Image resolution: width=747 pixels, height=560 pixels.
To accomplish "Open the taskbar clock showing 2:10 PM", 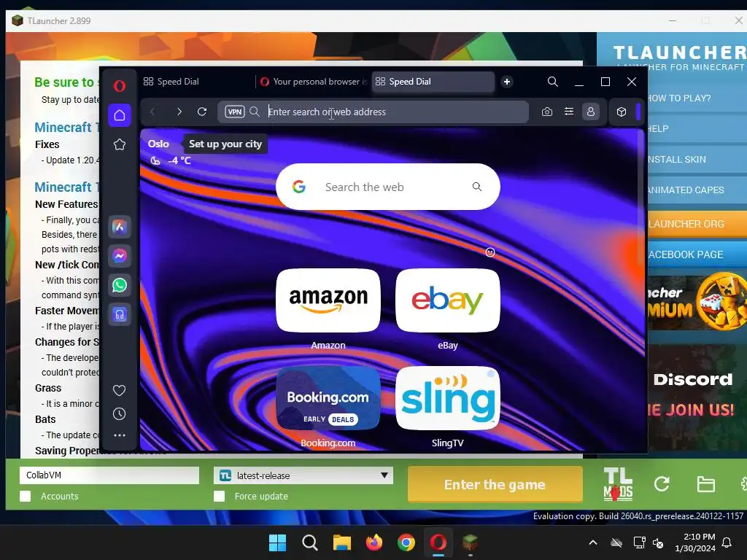I will pyautogui.click(x=695, y=542).
